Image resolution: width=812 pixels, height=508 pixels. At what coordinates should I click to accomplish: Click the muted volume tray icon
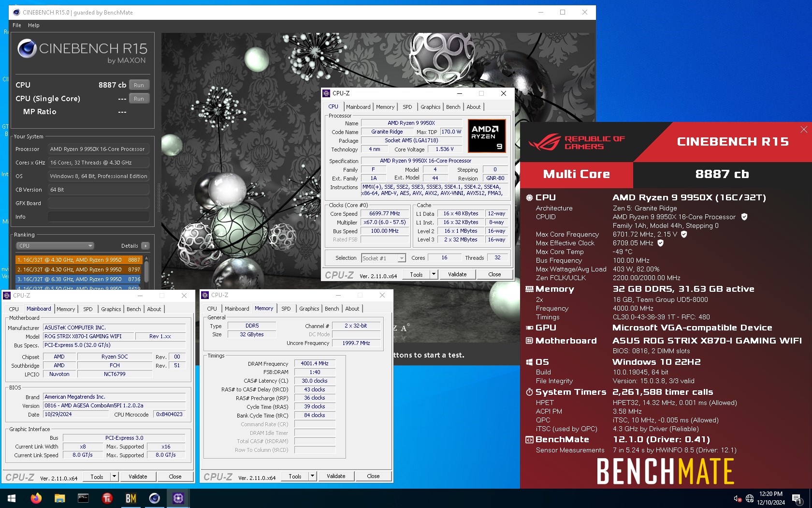(738, 498)
